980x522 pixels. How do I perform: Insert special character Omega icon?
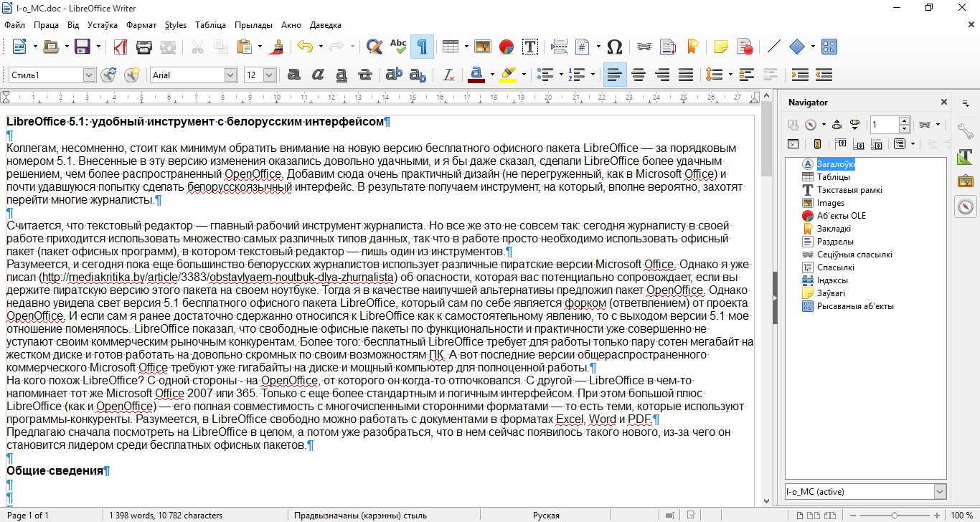coord(614,47)
